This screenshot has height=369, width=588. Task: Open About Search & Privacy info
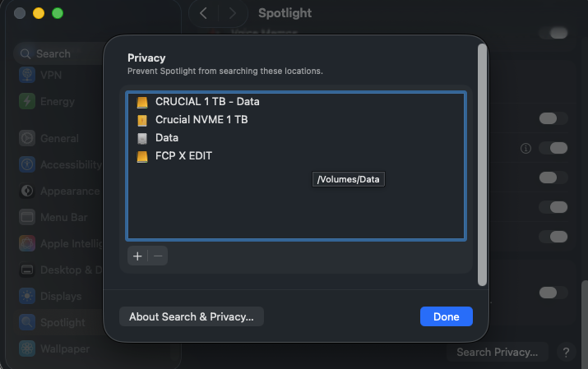192,316
